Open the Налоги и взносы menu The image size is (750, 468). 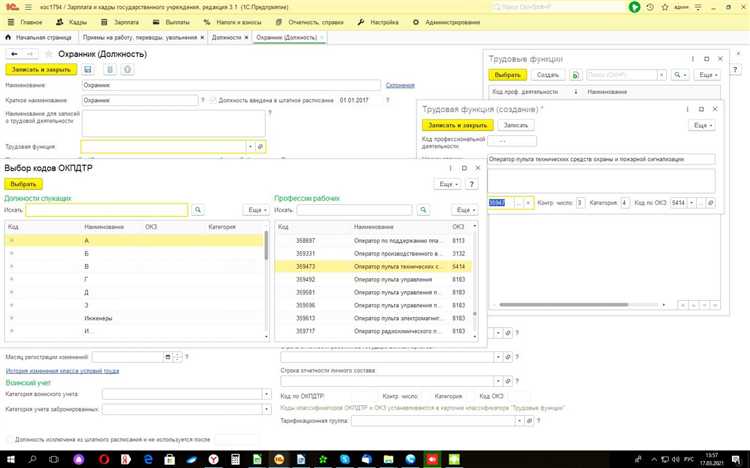click(233, 22)
